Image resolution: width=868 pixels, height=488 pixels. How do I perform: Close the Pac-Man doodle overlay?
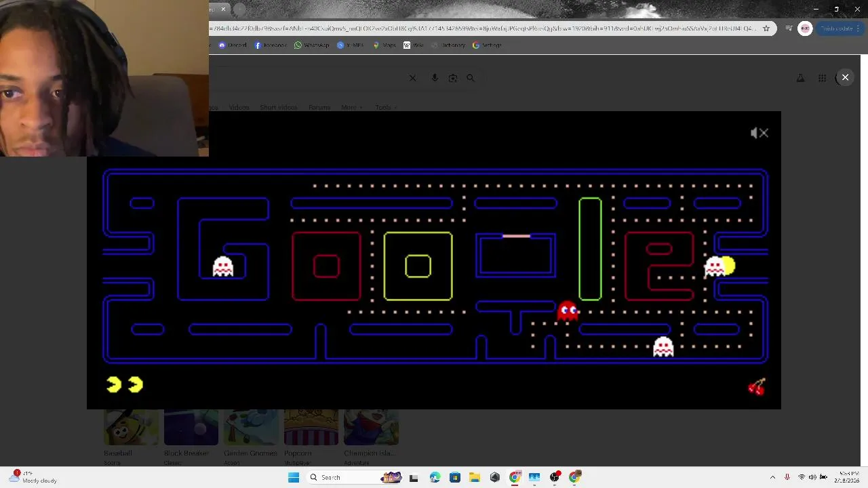(845, 77)
